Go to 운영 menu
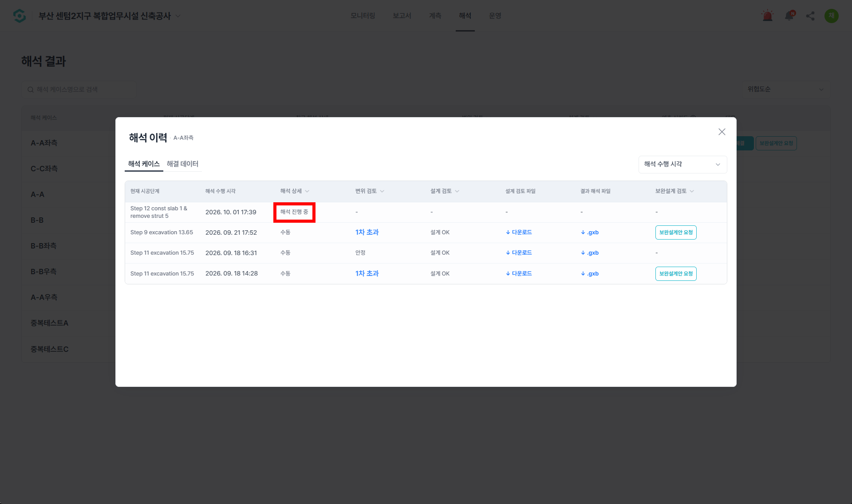 pyautogui.click(x=495, y=16)
